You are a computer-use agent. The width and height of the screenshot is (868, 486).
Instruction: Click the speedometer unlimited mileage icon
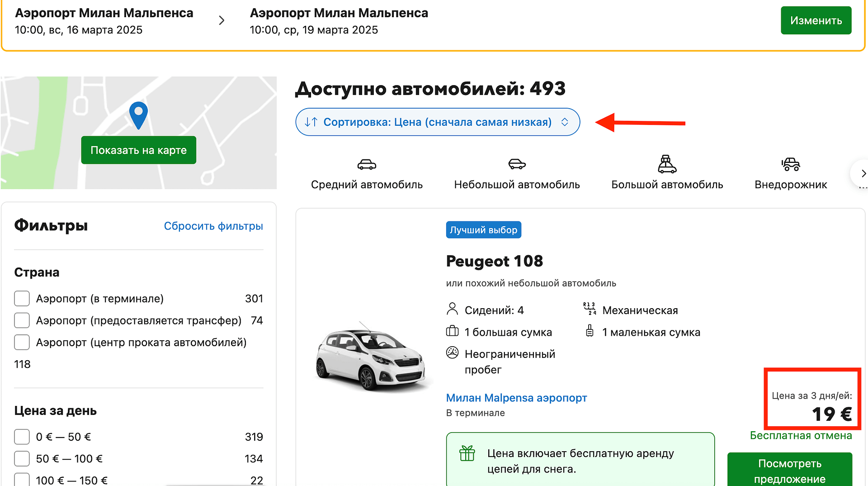tap(453, 353)
